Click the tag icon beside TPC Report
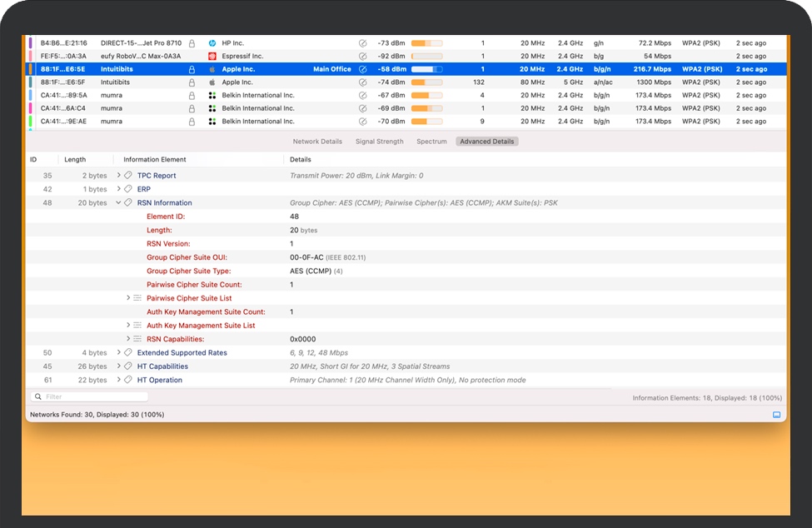 (x=128, y=176)
